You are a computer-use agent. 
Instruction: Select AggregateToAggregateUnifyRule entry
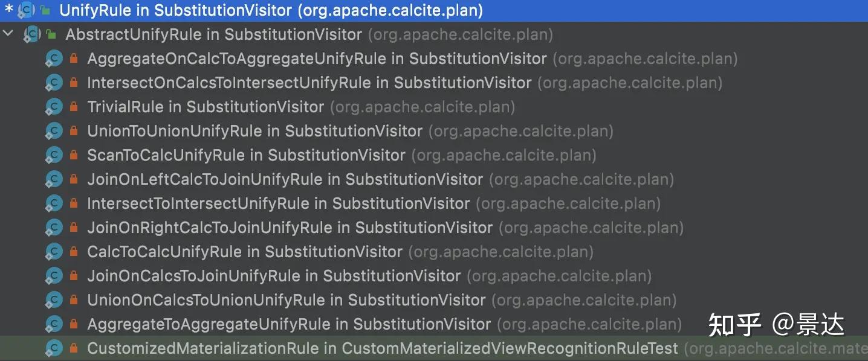click(288, 324)
